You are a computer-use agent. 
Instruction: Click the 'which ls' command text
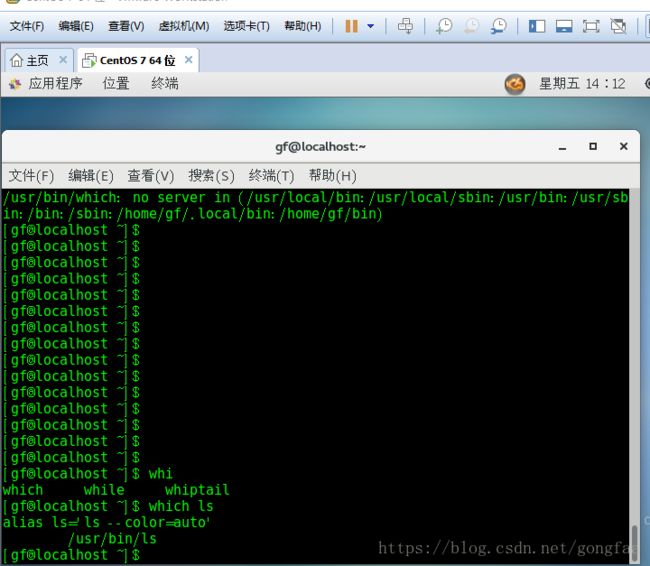tap(181, 506)
